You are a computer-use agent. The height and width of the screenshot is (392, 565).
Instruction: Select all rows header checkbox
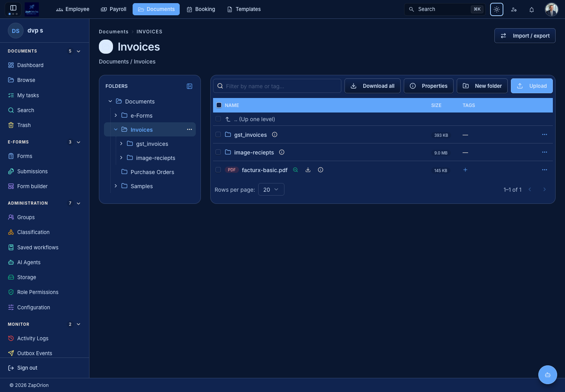click(x=219, y=105)
